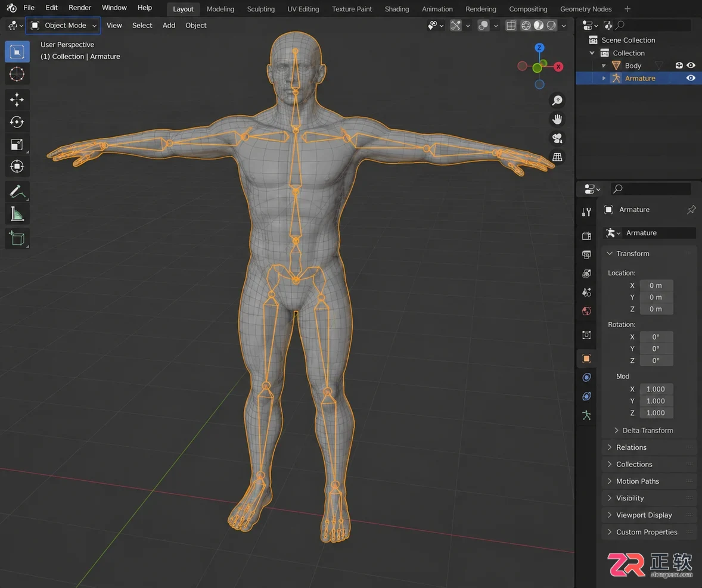The image size is (702, 588).
Task: Open the viewport Select menu
Action: 142,26
